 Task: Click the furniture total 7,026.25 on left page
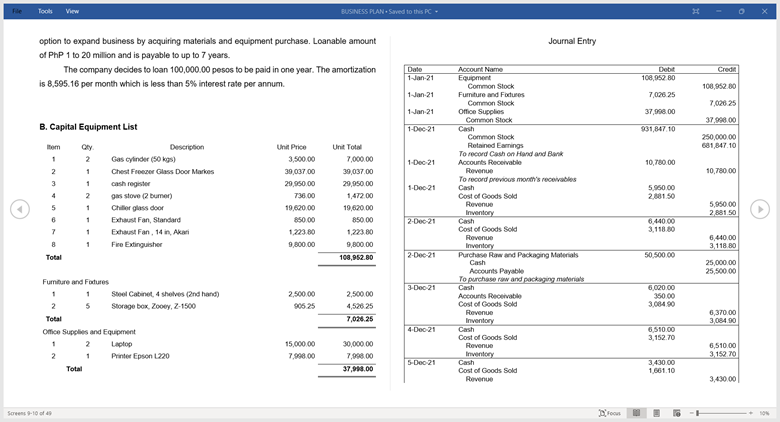[x=360, y=319]
